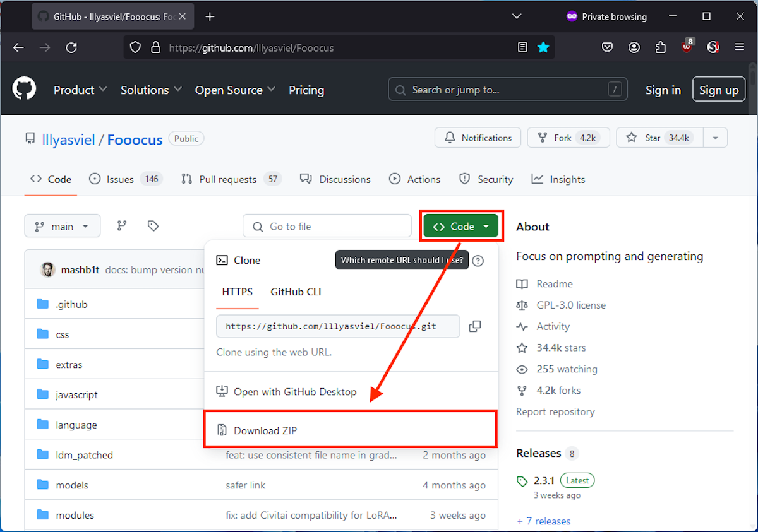Image resolution: width=758 pixels, height=532 pixels.
Task: Focus the Search or jump to field
Action: point(508,90)
